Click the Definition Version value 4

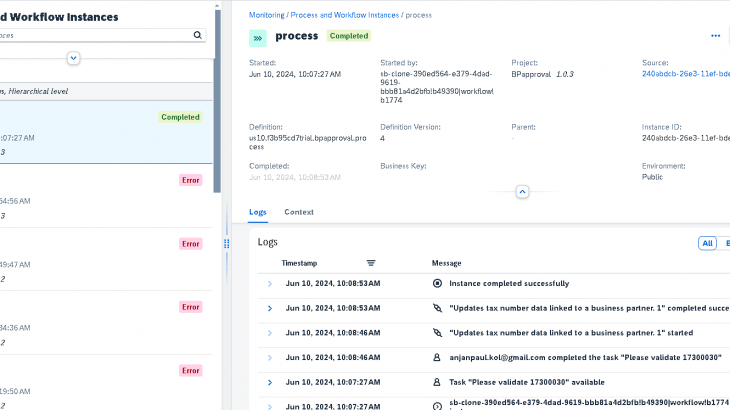point(382,138)
